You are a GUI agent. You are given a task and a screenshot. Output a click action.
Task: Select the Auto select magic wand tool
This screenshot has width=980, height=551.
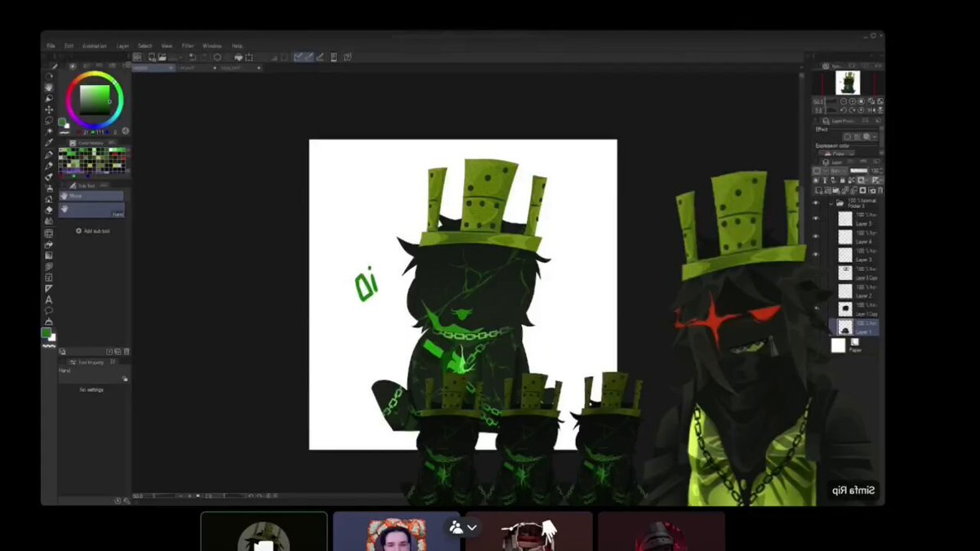tap(49, 131)
